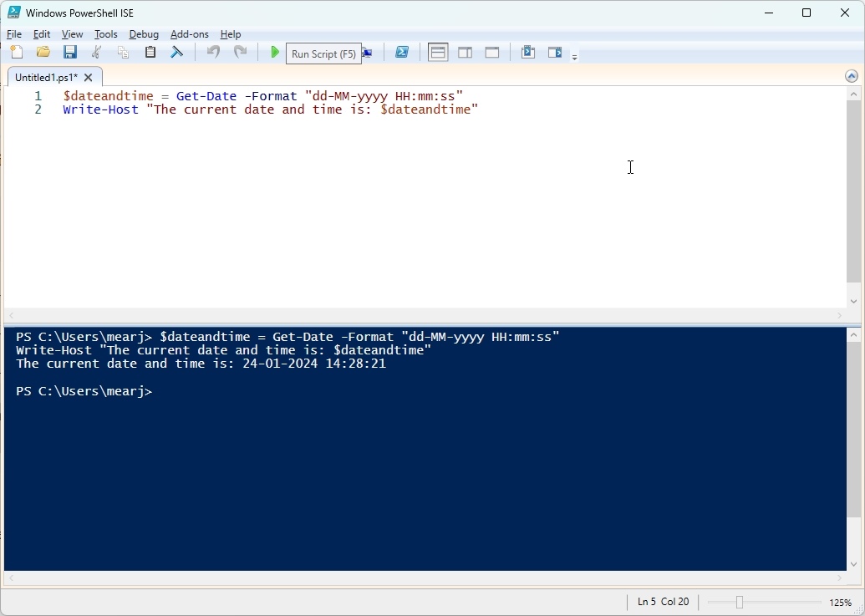The height and width of the screenshot is (616, 865).
Task: Create a new script with the New icon
Action: coord(16,52)
